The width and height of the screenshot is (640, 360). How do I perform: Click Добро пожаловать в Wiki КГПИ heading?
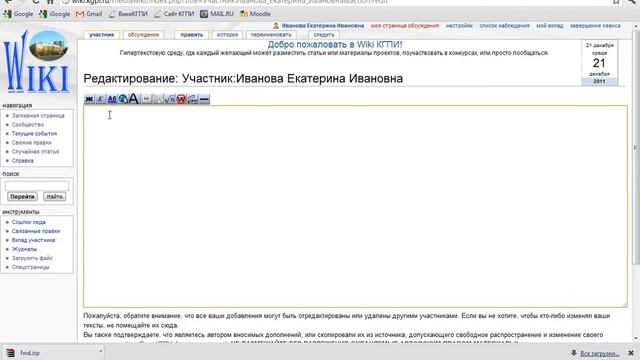point(335,44)
